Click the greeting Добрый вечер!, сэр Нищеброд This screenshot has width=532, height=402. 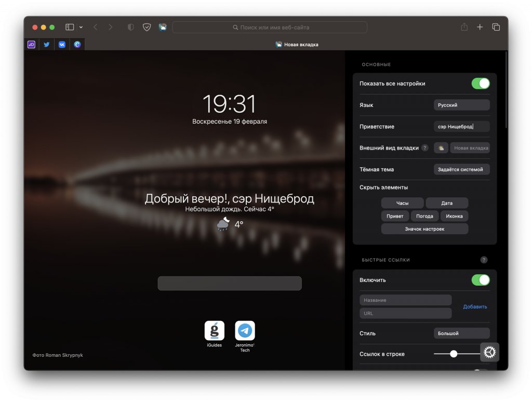click(230, 198)
